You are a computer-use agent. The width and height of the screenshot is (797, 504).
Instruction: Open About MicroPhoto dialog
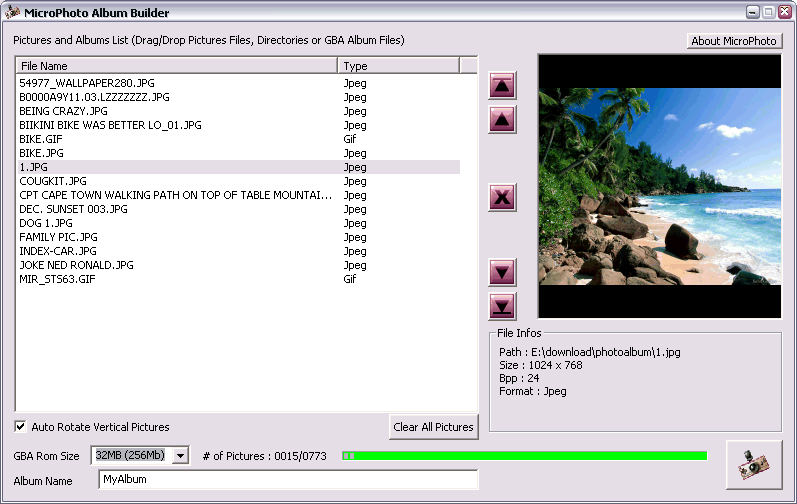[734, 41]
